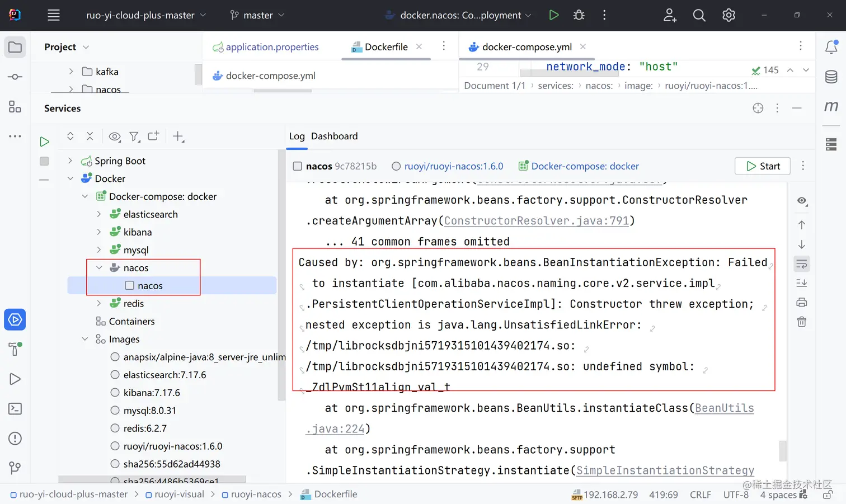
Task: Toggle soft-wrap in log panel
Action: coord(802,264)
